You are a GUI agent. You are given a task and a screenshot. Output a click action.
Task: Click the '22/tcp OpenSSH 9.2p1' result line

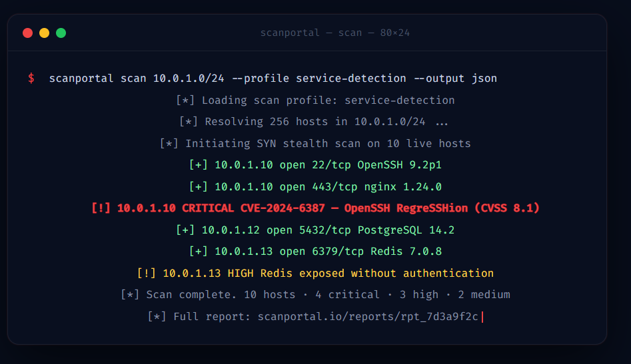(315, 165)
